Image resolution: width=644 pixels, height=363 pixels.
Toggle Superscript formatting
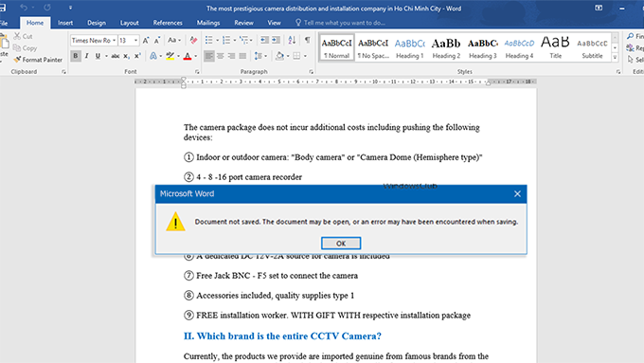coord(137,56)
